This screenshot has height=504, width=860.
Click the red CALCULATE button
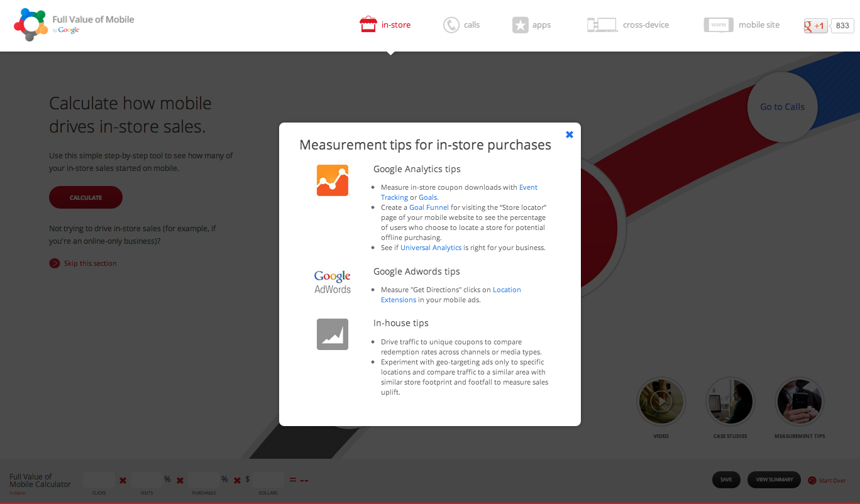[x=85, y=197]
